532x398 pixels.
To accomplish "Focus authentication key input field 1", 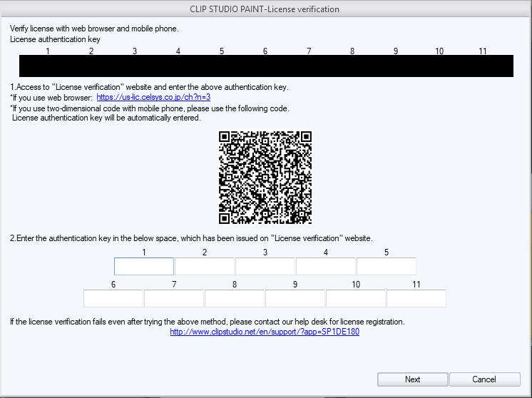I will pos(144,266).
